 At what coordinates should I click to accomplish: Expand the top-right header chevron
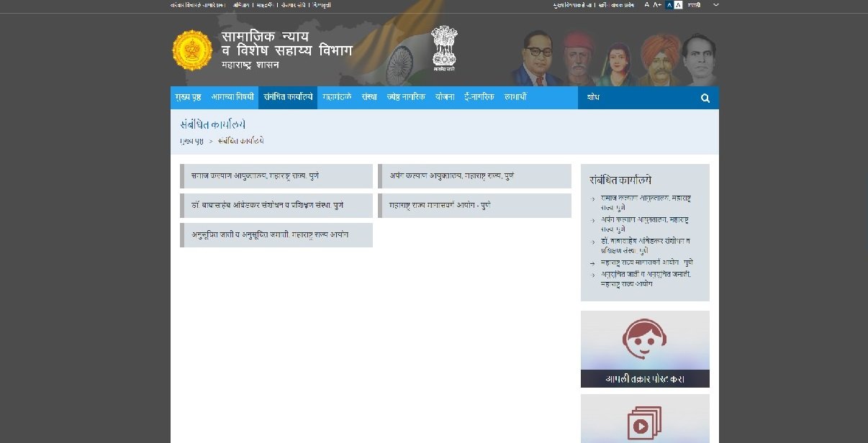[715, 4]
